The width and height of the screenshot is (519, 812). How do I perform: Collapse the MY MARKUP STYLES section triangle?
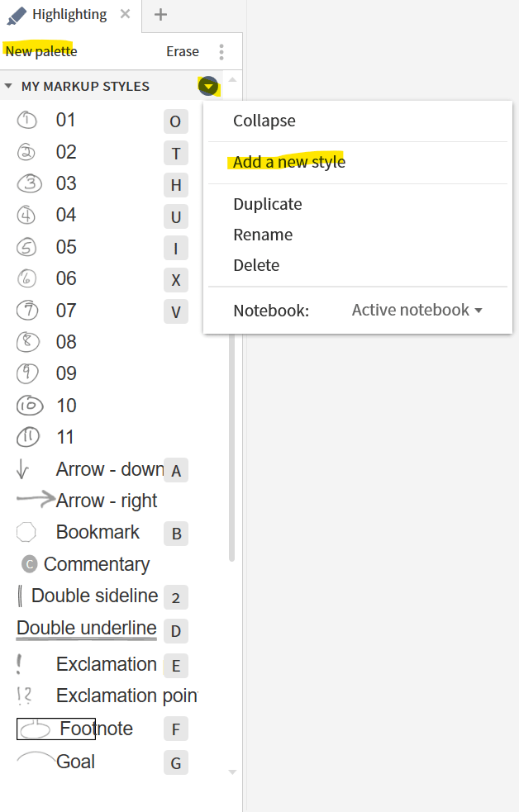8,86
